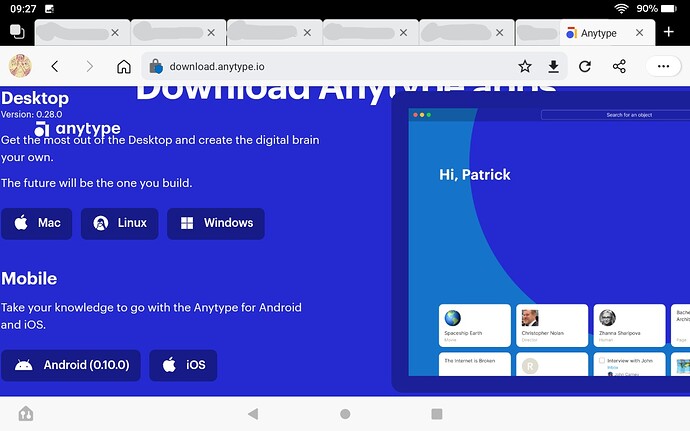This screenshot has height=431, width=690.
Task: Bookmark this page with the star icon
Action: click(525, 67)
